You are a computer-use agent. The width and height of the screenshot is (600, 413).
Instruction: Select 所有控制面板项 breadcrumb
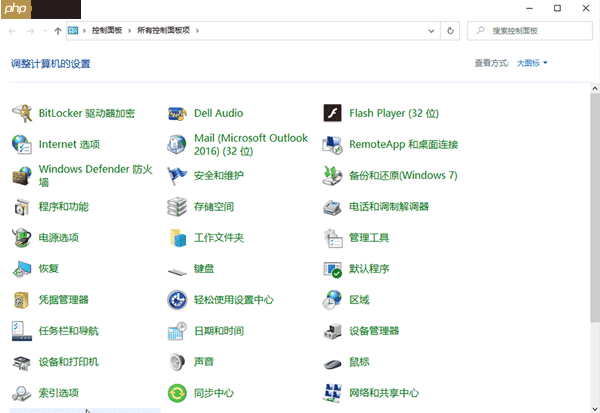coord(163,31)
